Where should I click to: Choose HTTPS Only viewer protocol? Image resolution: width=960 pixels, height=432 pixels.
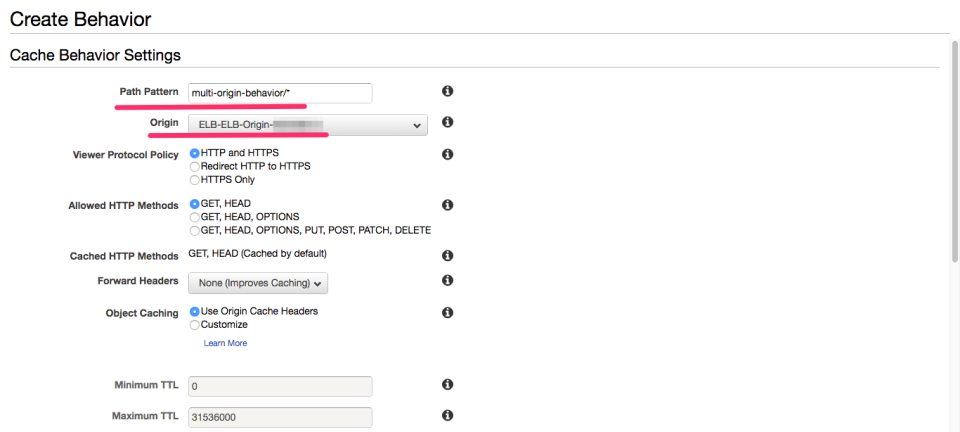coord(195,180)
